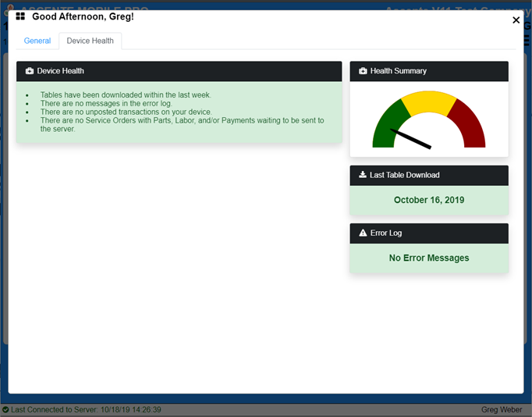
Task: Click the yellow segment of the health gauge
Action: click(x=428, y=102)
